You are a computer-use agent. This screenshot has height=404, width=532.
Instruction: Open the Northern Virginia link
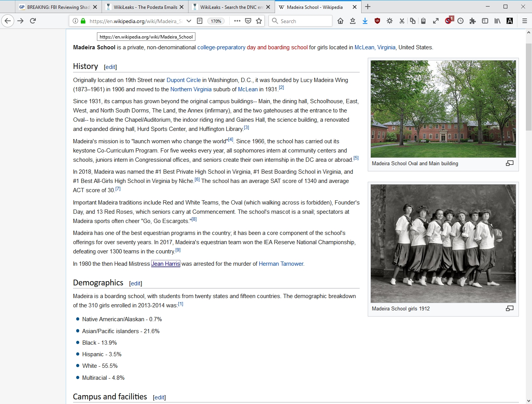(191, 89)
